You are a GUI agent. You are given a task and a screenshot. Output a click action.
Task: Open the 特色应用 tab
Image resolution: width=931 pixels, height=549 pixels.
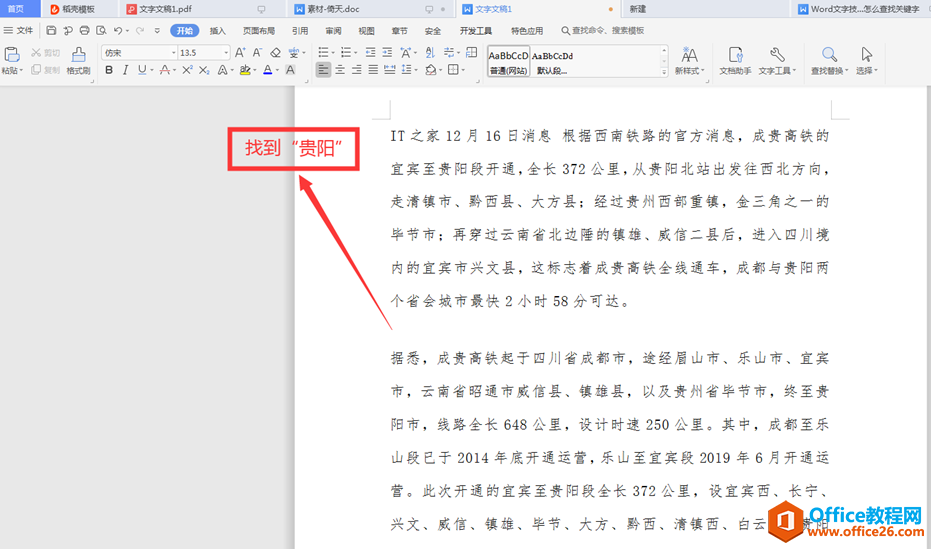click(527, 30)
